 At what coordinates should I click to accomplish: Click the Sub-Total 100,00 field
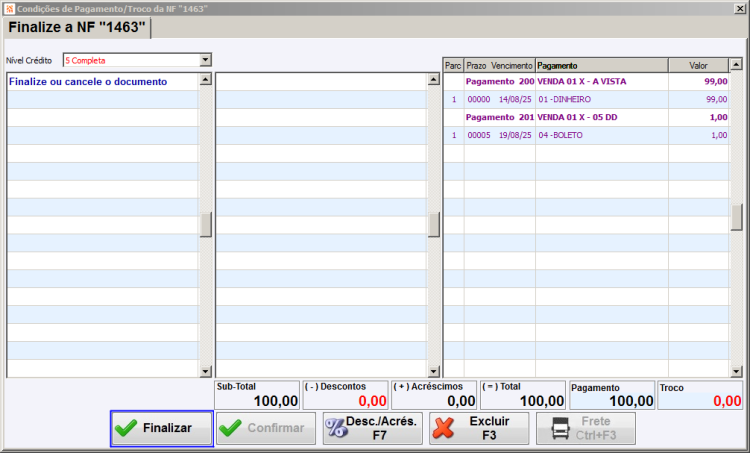[257, 395]
